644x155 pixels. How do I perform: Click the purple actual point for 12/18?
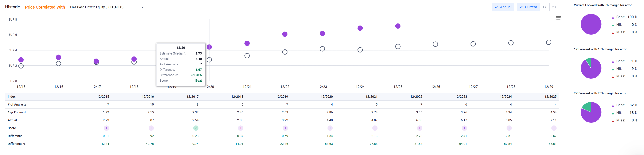[134, 59]
